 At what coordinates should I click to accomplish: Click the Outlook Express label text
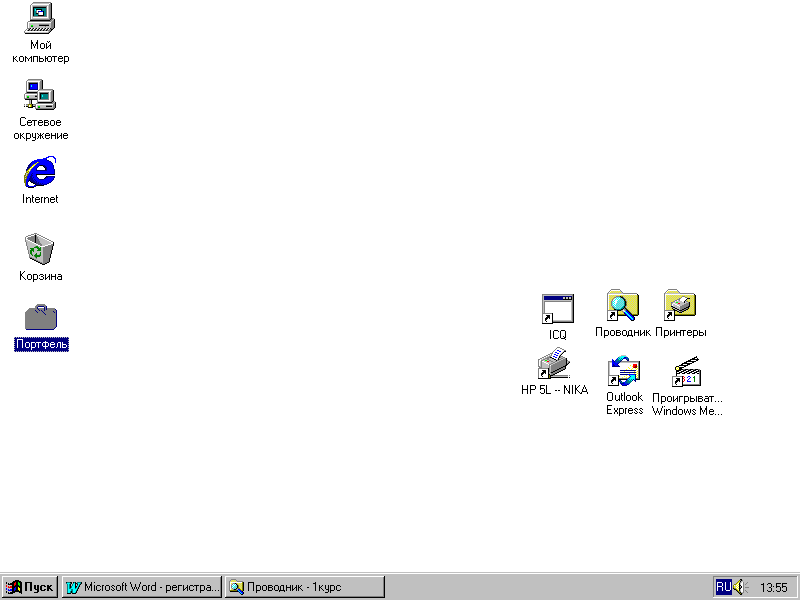click(624, 404)
